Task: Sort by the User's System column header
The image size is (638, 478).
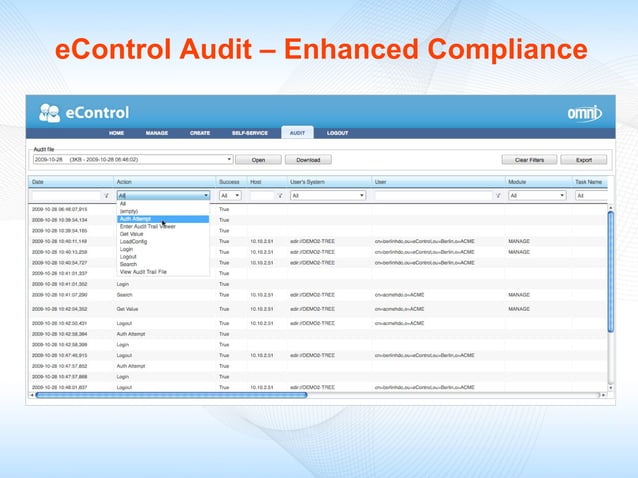Action: [x=329, y=182]
